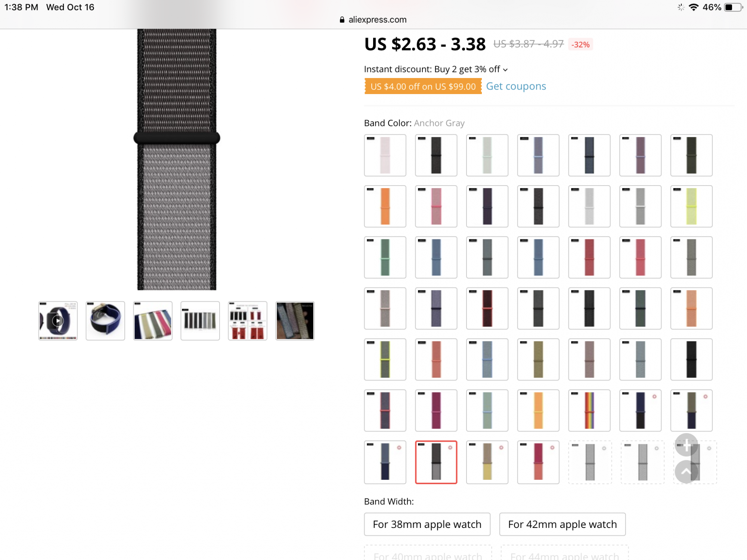Tap the aliexpress.com address bar

373,20
